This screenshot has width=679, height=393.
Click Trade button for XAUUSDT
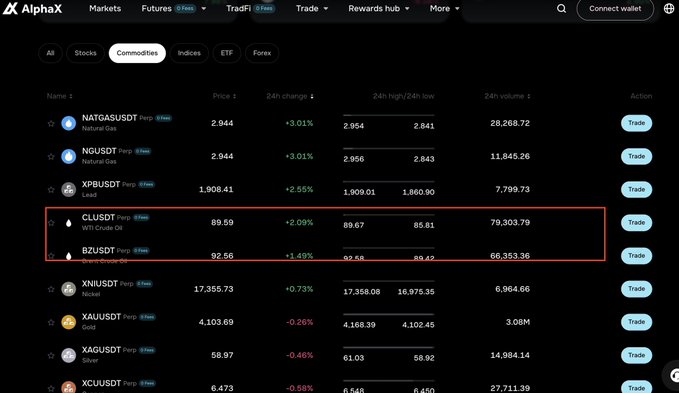[636, 322]
